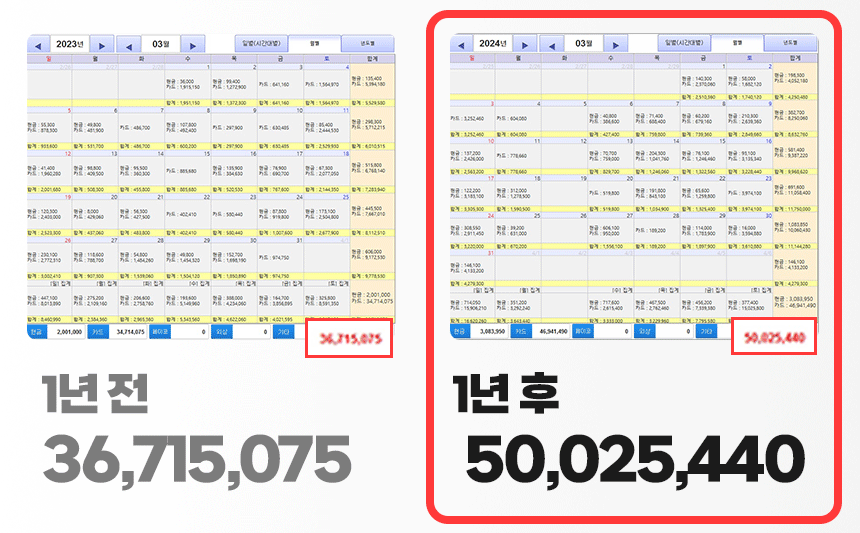The image size is (860, 533).
Task: Select March 9 cell in 2024 calendar
Action: point(750,116)
